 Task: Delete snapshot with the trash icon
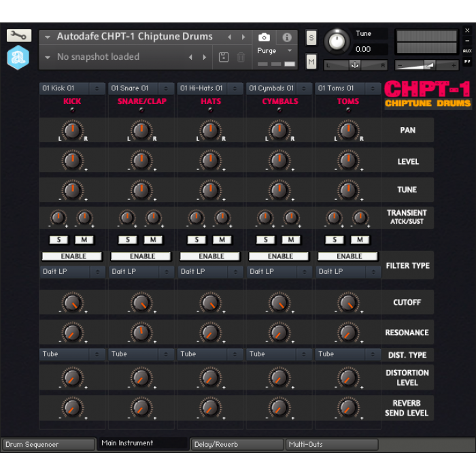coord(241,57)
